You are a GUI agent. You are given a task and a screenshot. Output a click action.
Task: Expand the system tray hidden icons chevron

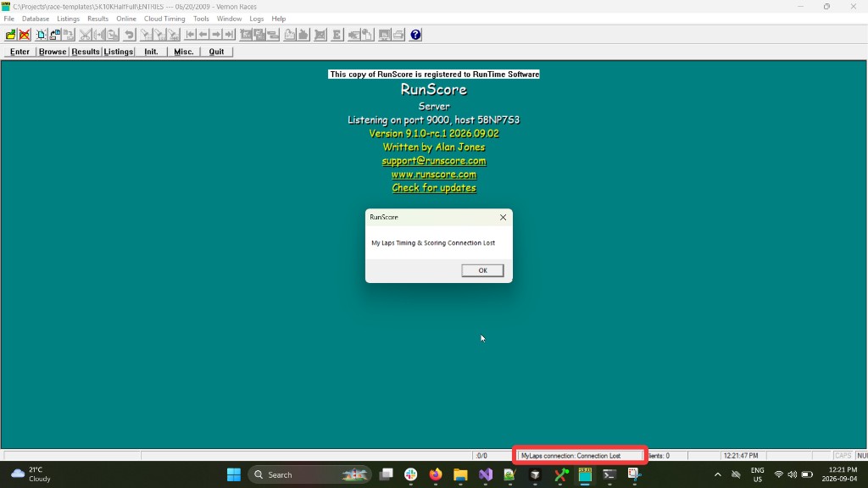tap(717, 474)
